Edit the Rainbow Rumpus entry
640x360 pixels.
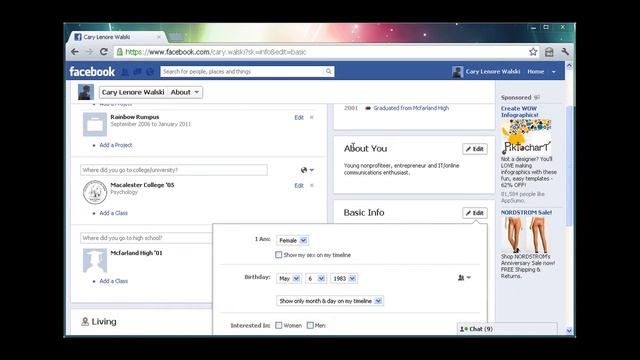[299, 118]
